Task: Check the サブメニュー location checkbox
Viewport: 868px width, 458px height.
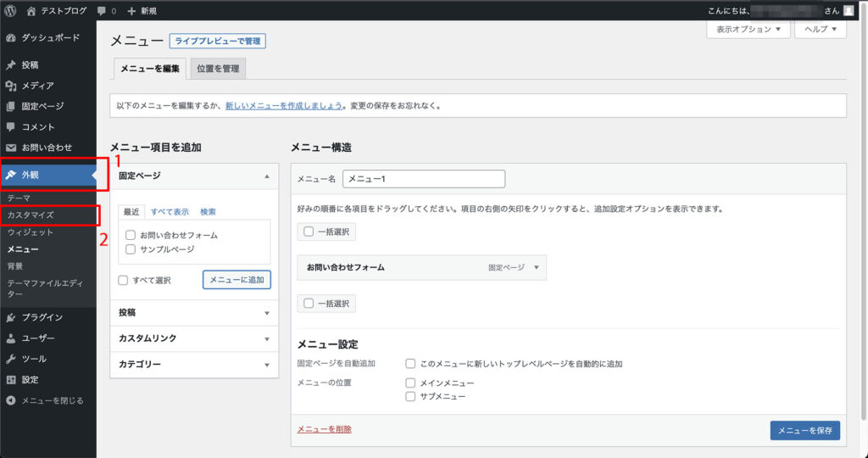Action: 410,397
